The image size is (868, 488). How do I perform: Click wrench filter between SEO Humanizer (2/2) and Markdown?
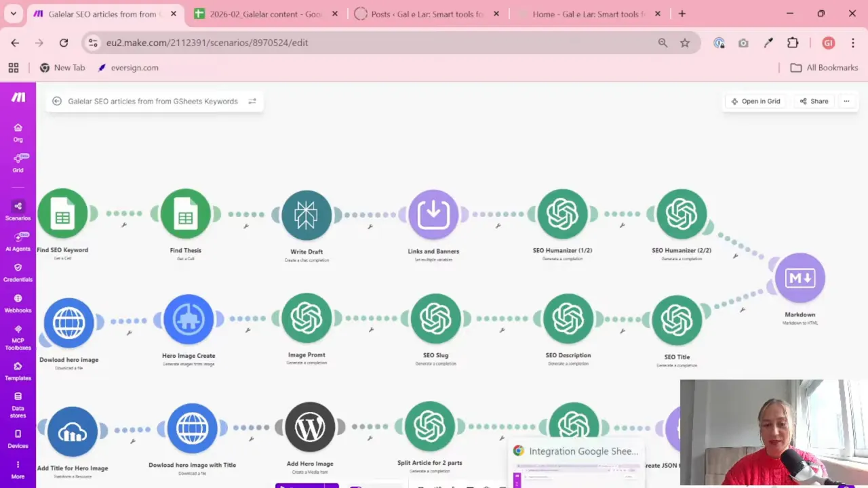pos(735,256)
